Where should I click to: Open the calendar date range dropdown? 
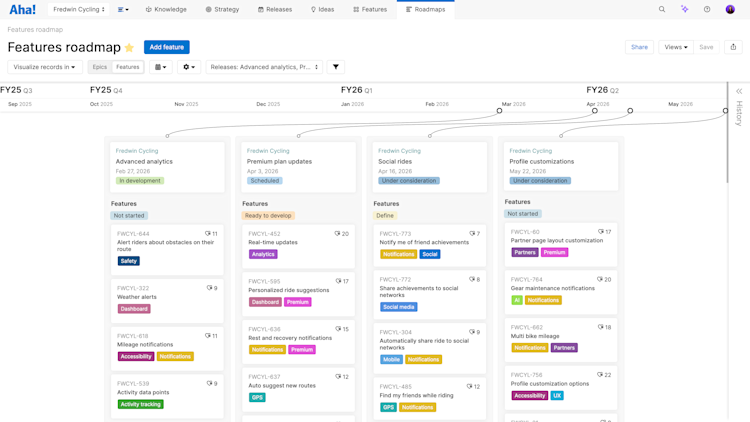tap(161, 67)
